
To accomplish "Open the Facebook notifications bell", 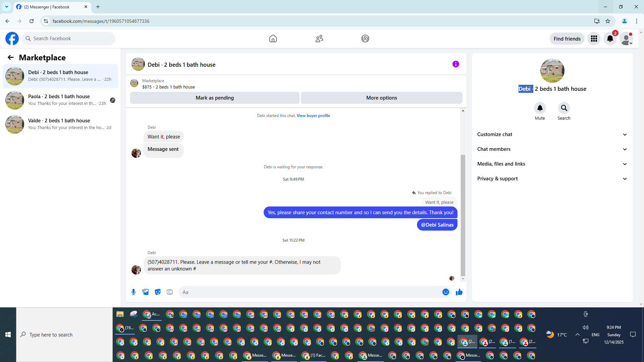I will [610, 39].
